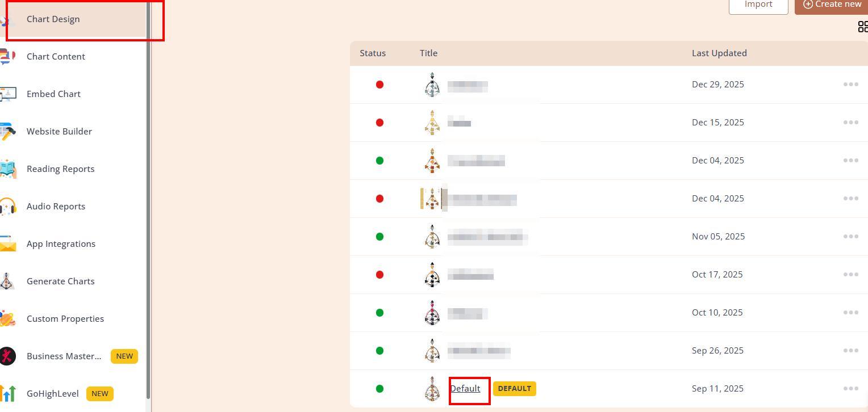Screen dimensions: 868x412
Task: Select the Custom Properties planet icon
Action: click(x=7, y=319)
